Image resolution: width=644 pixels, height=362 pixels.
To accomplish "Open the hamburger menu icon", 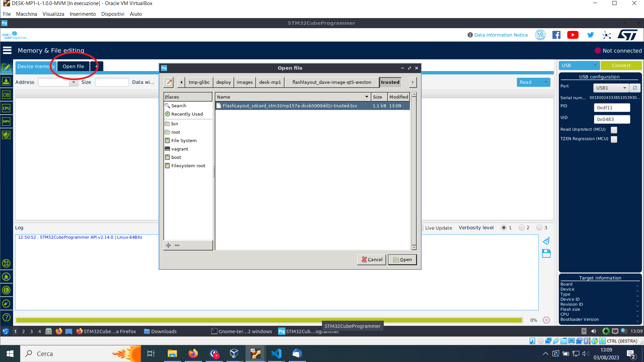I will coord(7,50).
